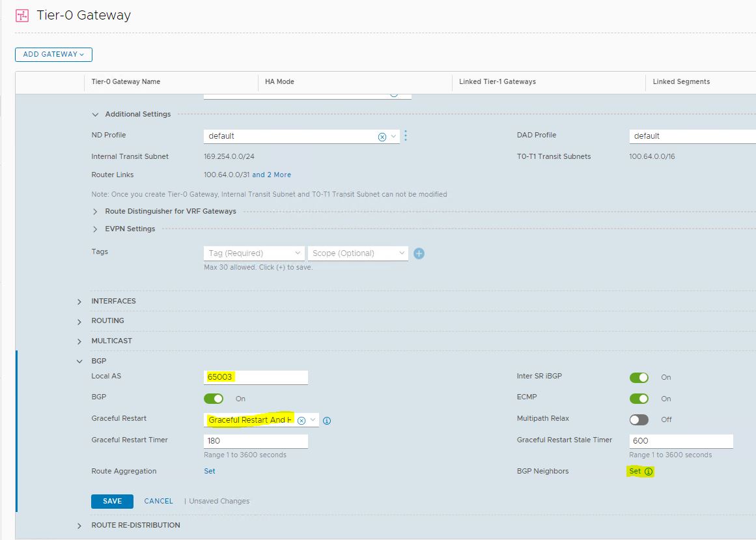
Task: Turn off the ECMP toggle
Action: pyautogui.click(x=639, y=399)
